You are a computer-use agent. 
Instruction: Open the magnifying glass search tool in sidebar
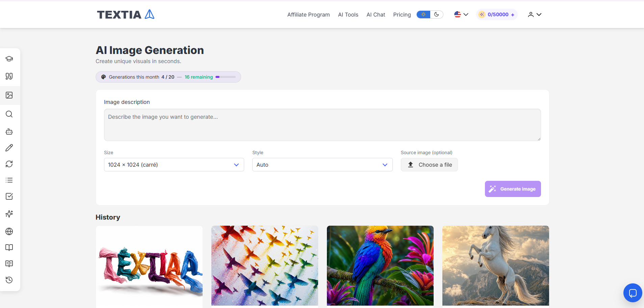9,114
